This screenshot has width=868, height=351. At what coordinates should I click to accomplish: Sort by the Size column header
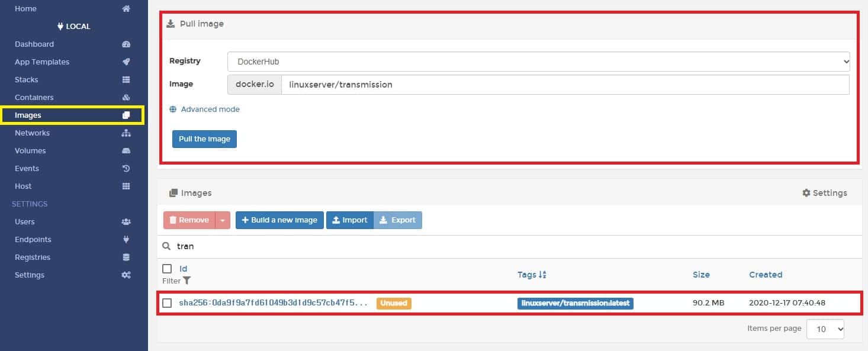pyautogui.click(x=701, y=275)
